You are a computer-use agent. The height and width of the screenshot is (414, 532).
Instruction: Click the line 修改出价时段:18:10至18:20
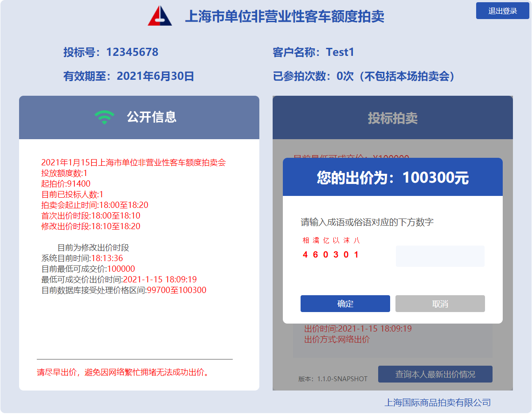click(90, 227)
